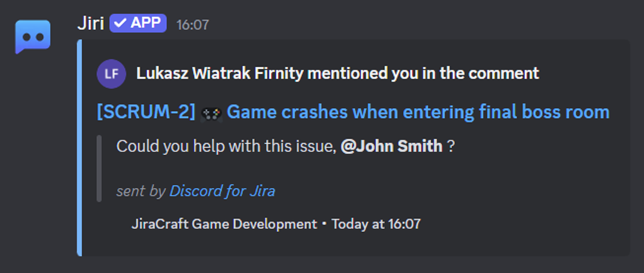Open the [SCRUM-2] issue key link
Image resolution: width=644 pixels, height=273 pixels.
(x=146, y=112)
